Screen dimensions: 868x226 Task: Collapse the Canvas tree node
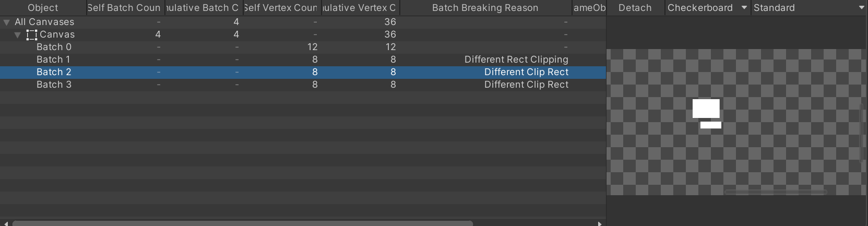[x=18, y=35]
